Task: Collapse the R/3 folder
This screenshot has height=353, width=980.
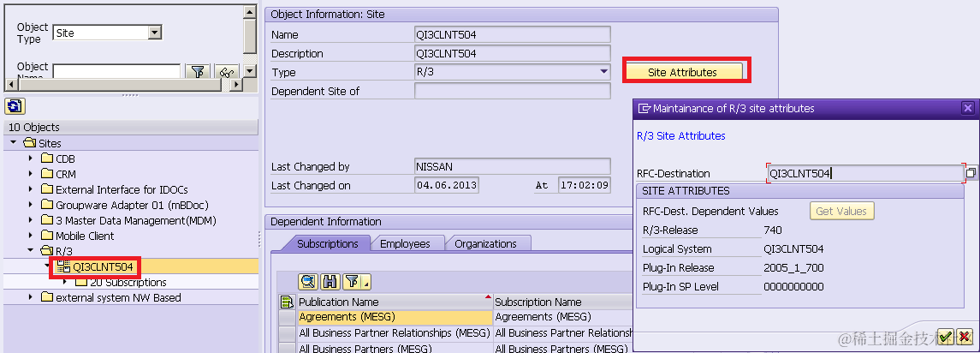Action: click(x=30, y=251)
